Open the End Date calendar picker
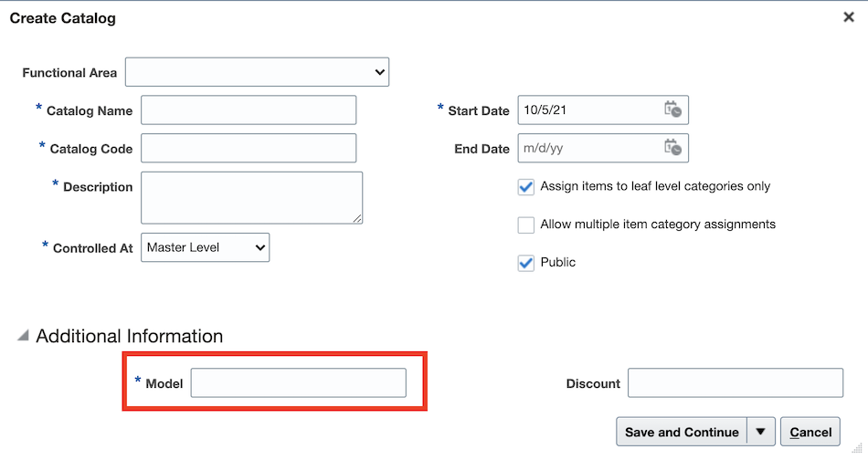This screenshot has height=460, width=868. [672, 148]
